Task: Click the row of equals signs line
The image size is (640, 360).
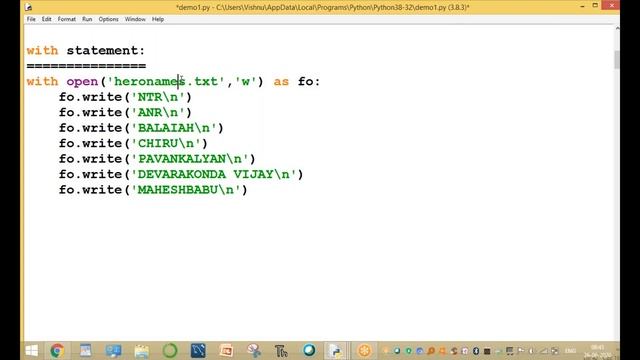Action: pyautogui.click(x=86, y=66)
